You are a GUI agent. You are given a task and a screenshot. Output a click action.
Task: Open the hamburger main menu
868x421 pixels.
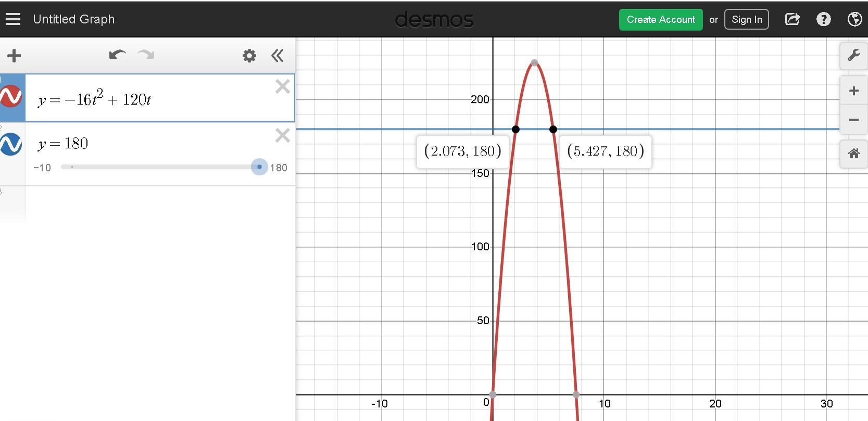(x=13, y=19)
